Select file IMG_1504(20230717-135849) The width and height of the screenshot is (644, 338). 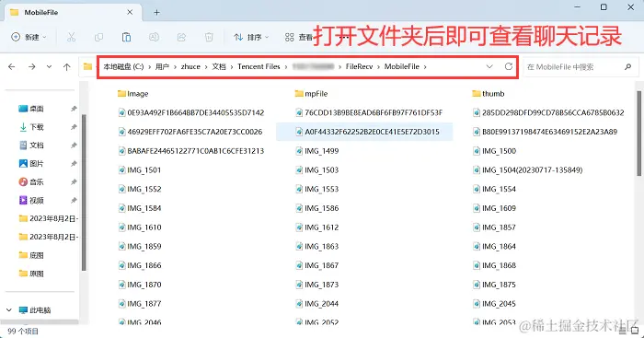(x=528, y=170)
